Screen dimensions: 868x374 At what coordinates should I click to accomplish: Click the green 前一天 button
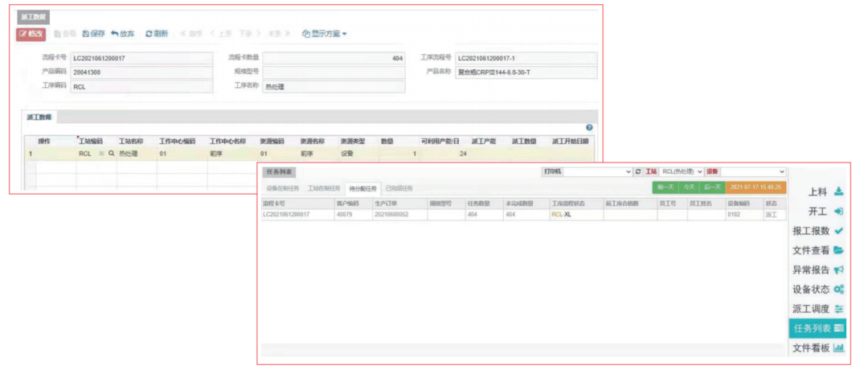click(665, 187)
